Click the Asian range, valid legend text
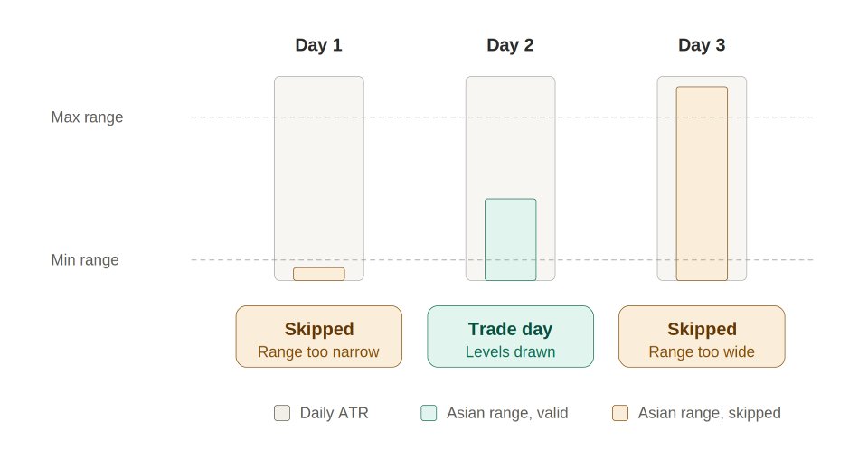Screen dimensions: 868x459 507,413
